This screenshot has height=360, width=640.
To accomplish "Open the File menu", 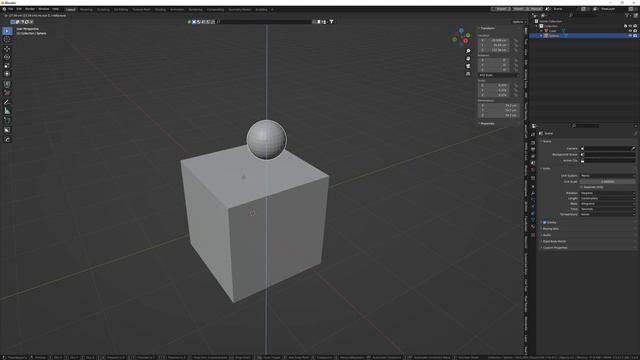I will coord(11,9).
